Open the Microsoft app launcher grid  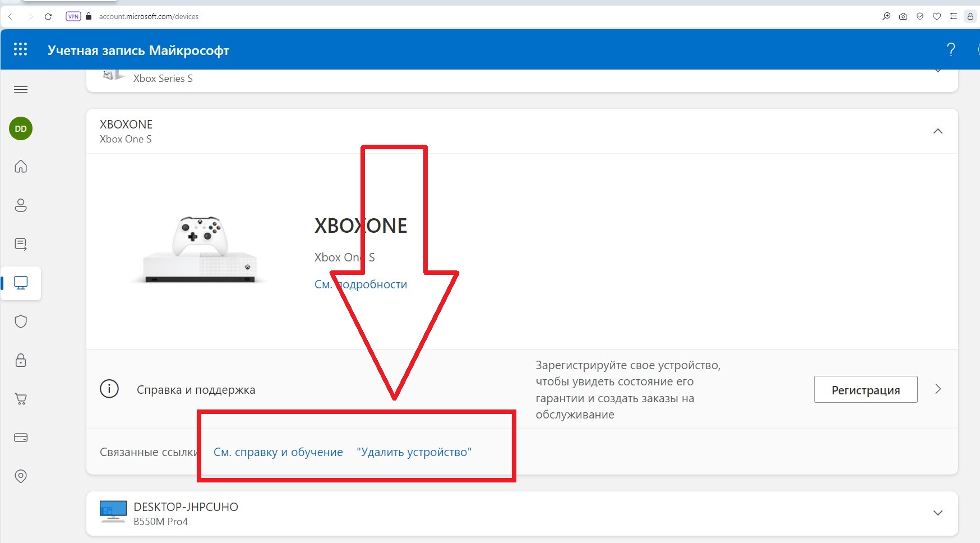click(20, 49)
